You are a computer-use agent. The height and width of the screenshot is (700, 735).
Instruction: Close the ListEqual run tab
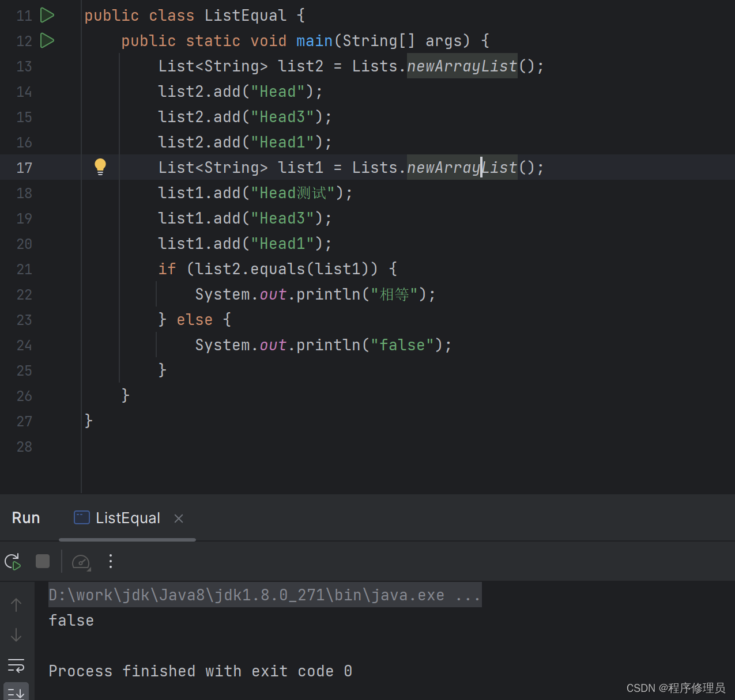(179, 519)
